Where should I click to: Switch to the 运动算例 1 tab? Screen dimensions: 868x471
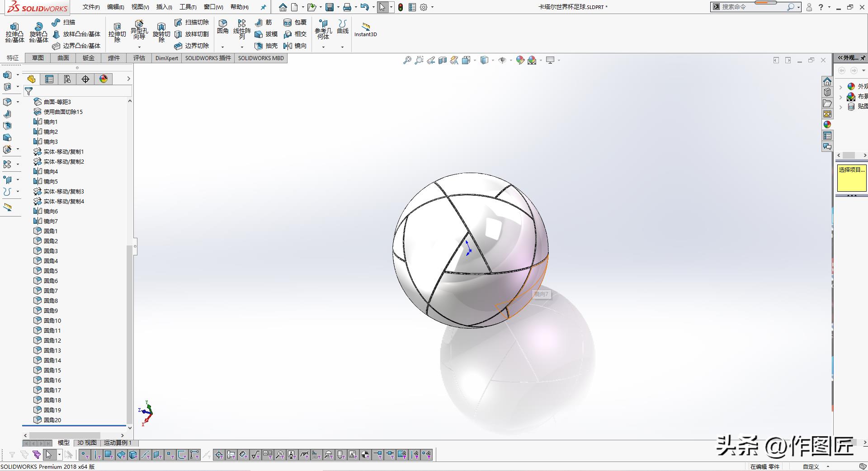118,443
